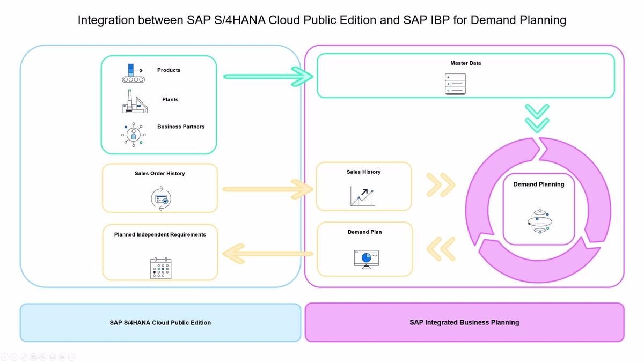Click the Business Partners label
The image size is (644, 362).
point(181,127)
